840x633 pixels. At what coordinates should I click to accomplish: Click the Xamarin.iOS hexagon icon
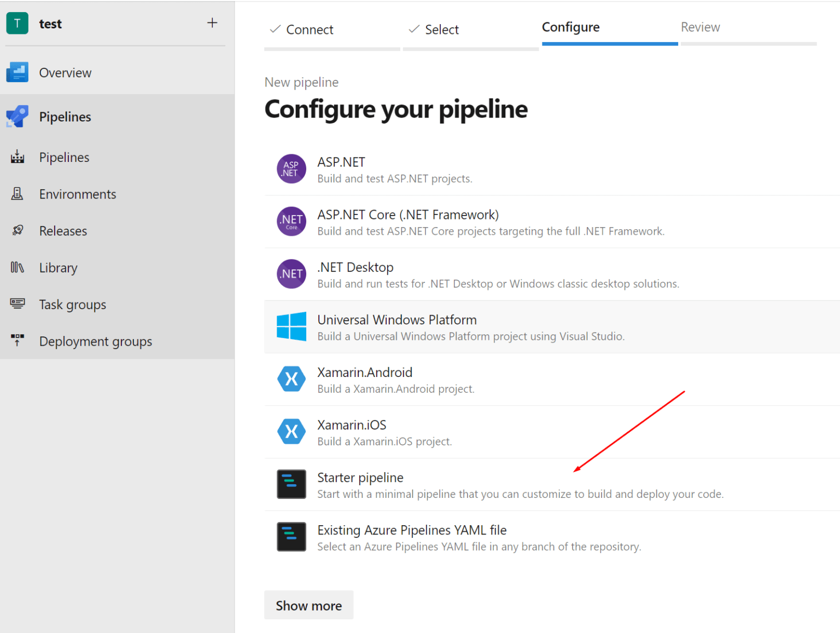pyautogui.click(x=291, y=432)
